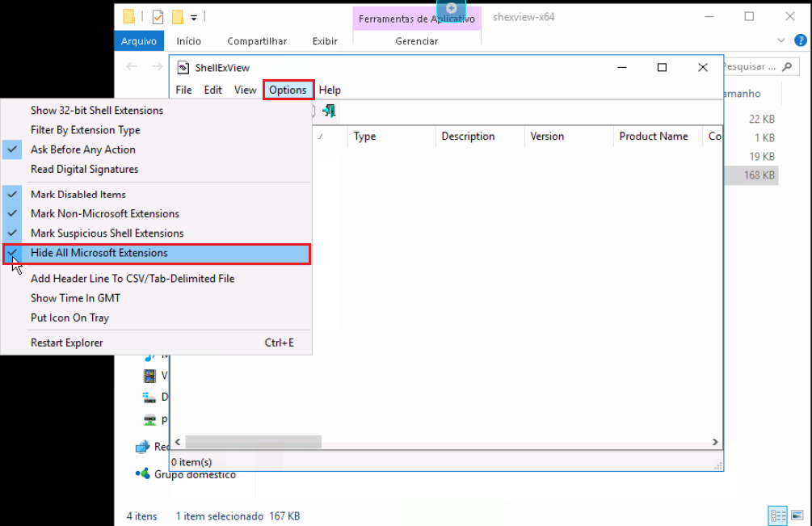Open the Rede network icon in the sidebar
The image size is (812, 526).
142,447
